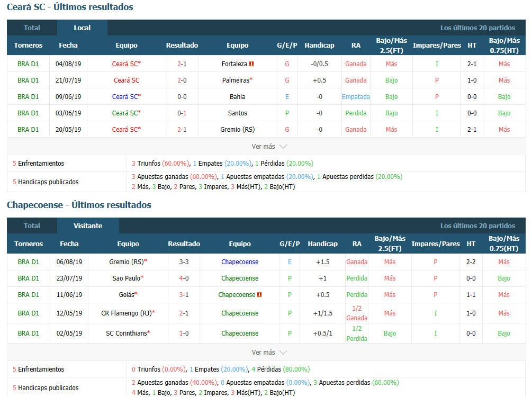Screen dimensions: 532x397
Task: Click Fortaleza's red card icon
Action: (251, 64)
